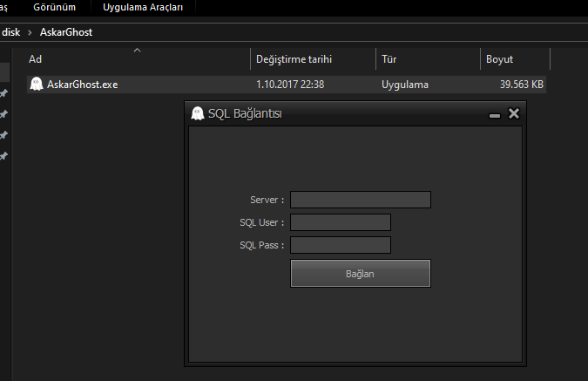Click the 39.563 KB size cell
Image resolution: width=588 pixels, height=381 pixels.
[522, 85]
